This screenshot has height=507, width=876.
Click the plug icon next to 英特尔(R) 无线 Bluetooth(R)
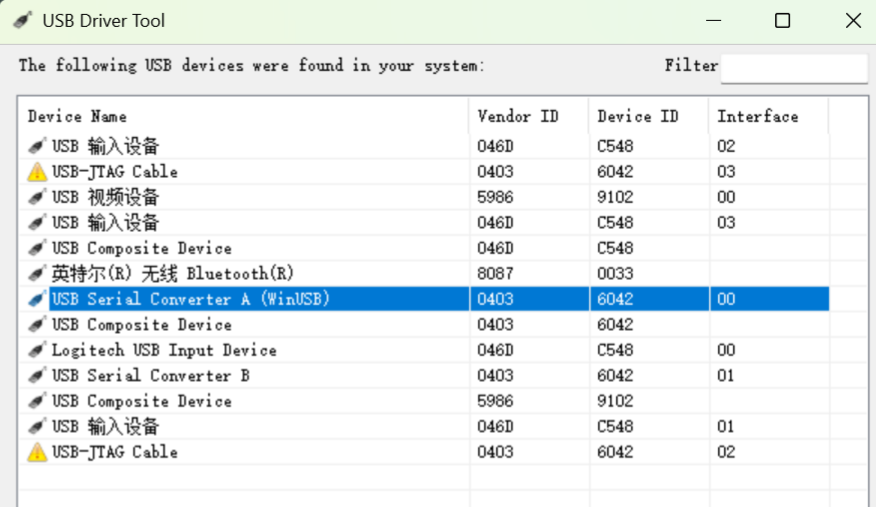pos(37,274)
